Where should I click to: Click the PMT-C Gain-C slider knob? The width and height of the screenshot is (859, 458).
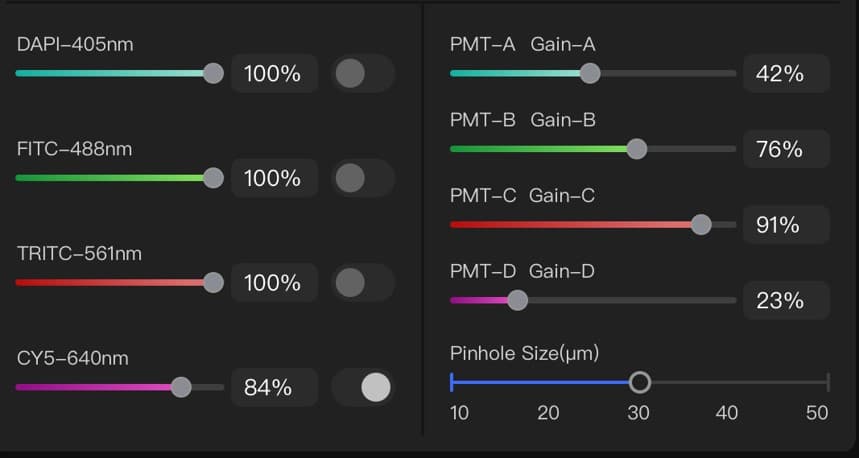point(701,224)
